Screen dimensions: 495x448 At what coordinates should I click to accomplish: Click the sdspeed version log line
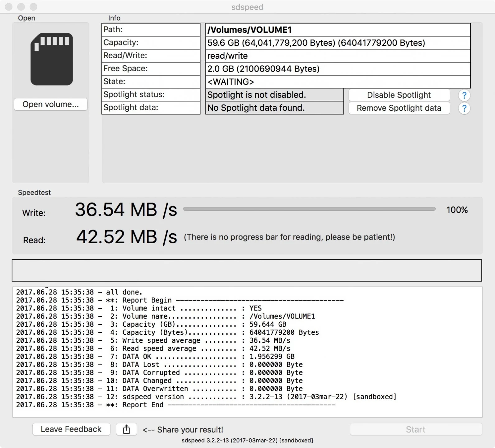[206, 397]
